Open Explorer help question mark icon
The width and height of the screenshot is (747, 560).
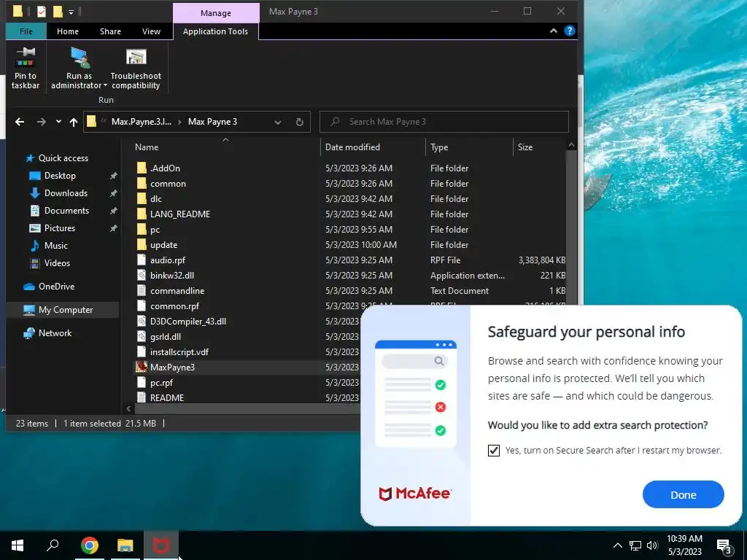coord(569,31)
